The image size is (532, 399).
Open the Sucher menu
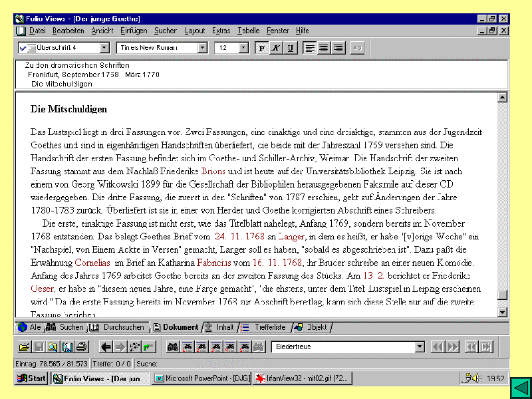(166, 31)
